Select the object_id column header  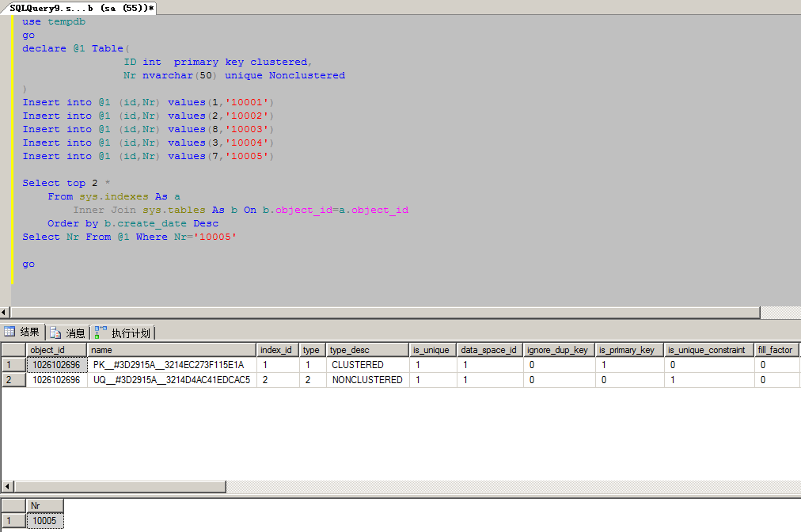coord(47,350)
